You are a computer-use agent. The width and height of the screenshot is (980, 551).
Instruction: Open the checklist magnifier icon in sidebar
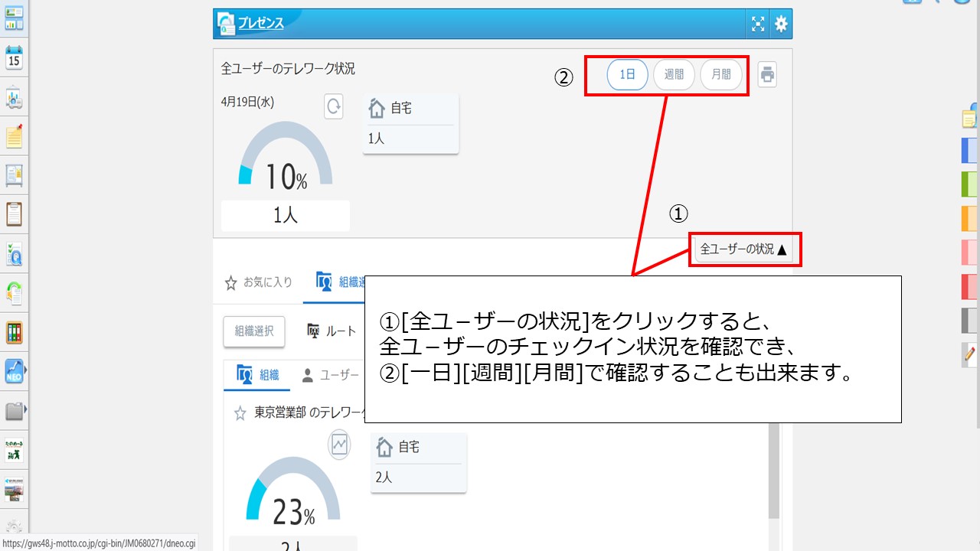pyautogui.click(x=14, y=253)
